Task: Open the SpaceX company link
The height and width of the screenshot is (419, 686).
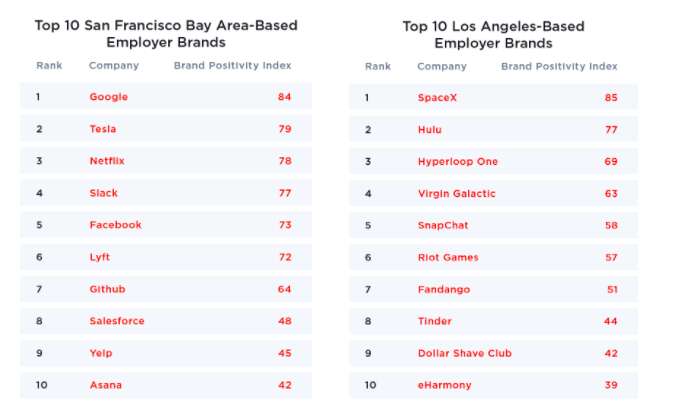Action: (436, 97)
